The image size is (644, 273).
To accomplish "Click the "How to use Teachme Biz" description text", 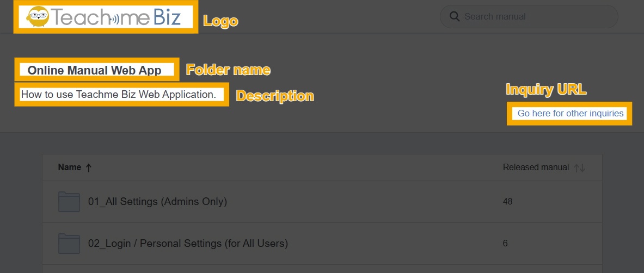I will pyautogui.click(x=119, y=95).
